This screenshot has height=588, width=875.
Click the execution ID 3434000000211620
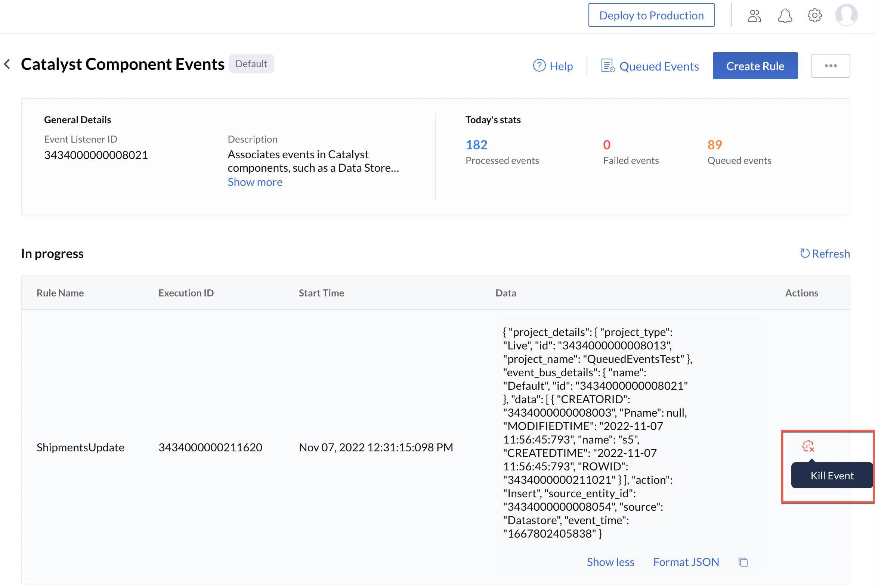(210, 447)
